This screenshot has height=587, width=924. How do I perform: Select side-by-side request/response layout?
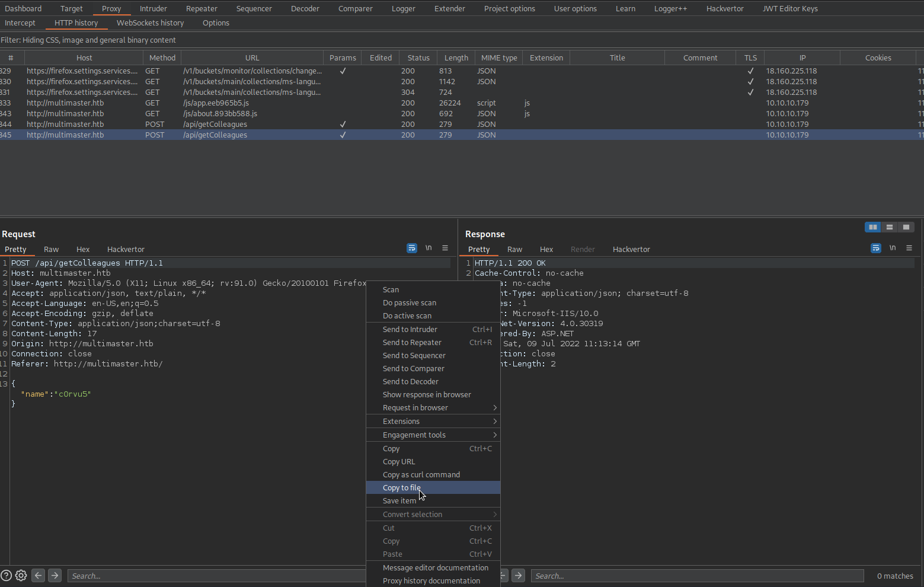click(x=873, y=227)
